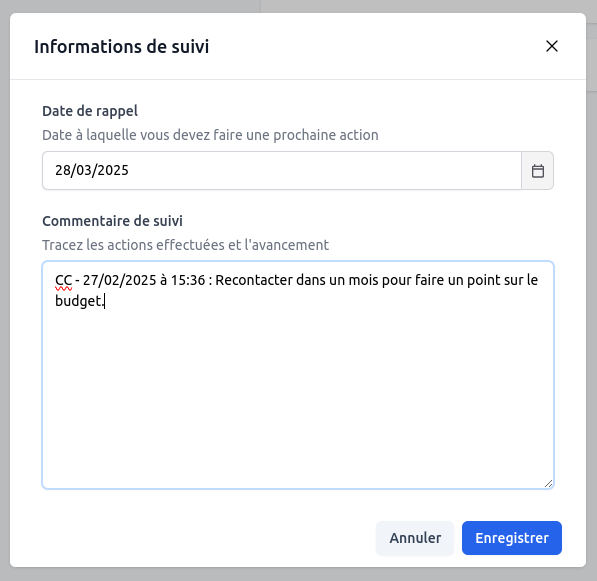Cancel using the Annuler button
Viewport: 597px width, 581px height.
[415, 538]
